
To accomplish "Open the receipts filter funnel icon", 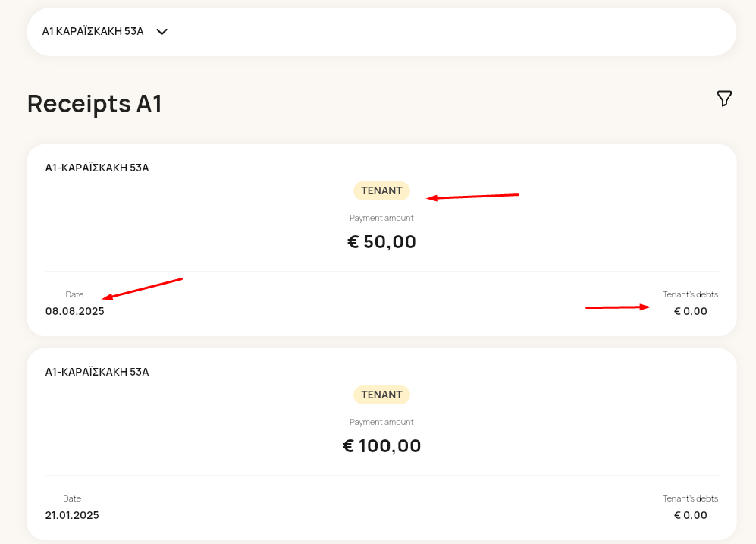I will (x=724, y=99).
